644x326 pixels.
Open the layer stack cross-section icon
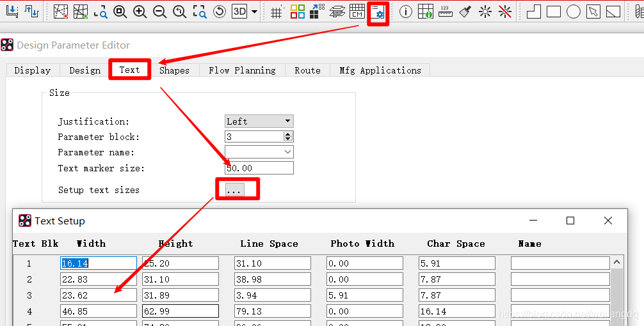click(337, 12)
